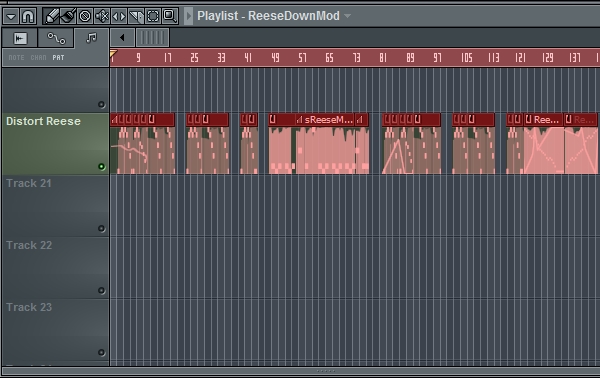Select the pattern clip starting at bar 41

pyautogui.click(x=249, y=144)
